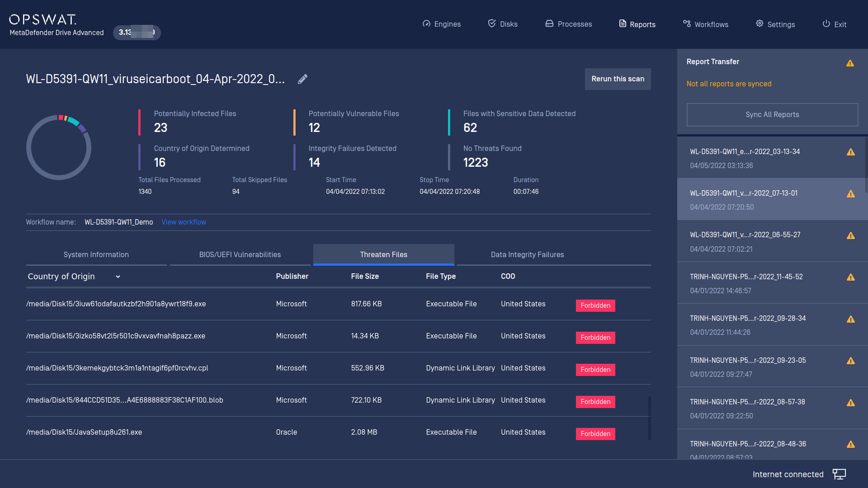Switch to the Data Integrity Failures tab
Viewport: 868px width, 488px height.
(528, 255)
